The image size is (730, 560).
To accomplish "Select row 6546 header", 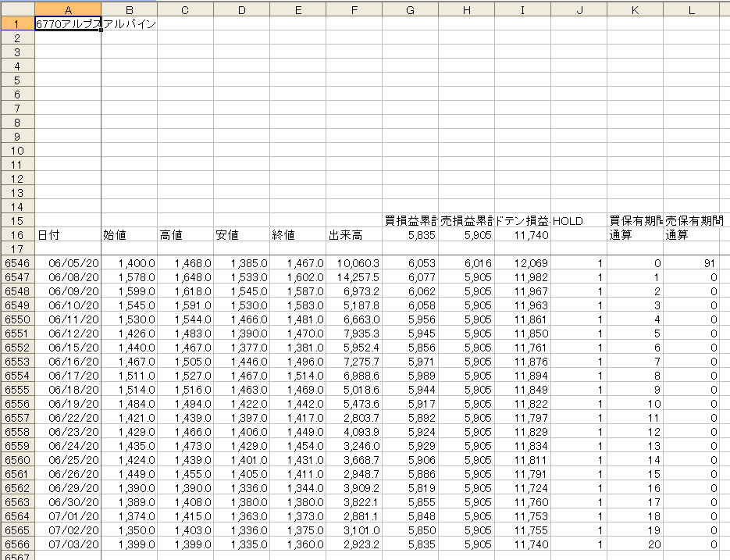I will [17, 263].
